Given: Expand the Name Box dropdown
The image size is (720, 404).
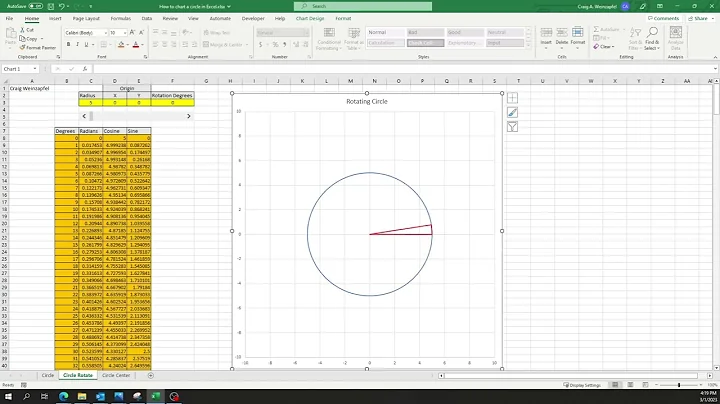Looking at the screenshot, I should point(34,69).
